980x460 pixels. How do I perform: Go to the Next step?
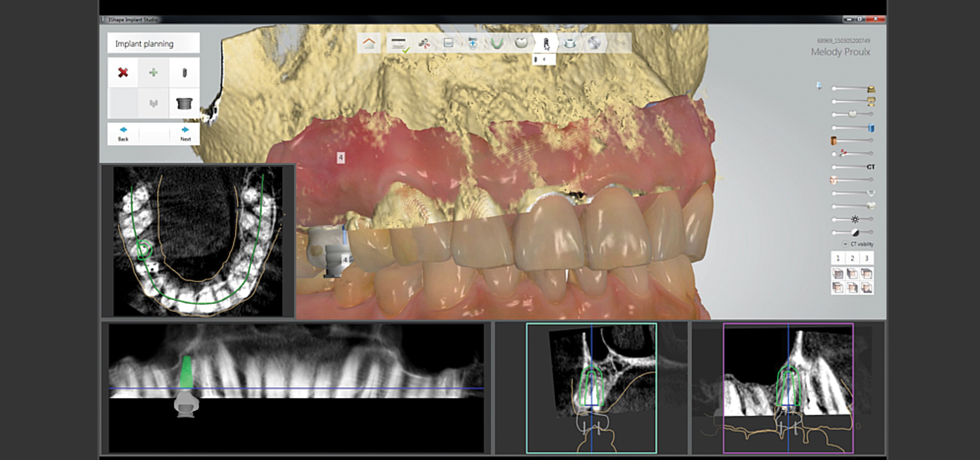185,134
